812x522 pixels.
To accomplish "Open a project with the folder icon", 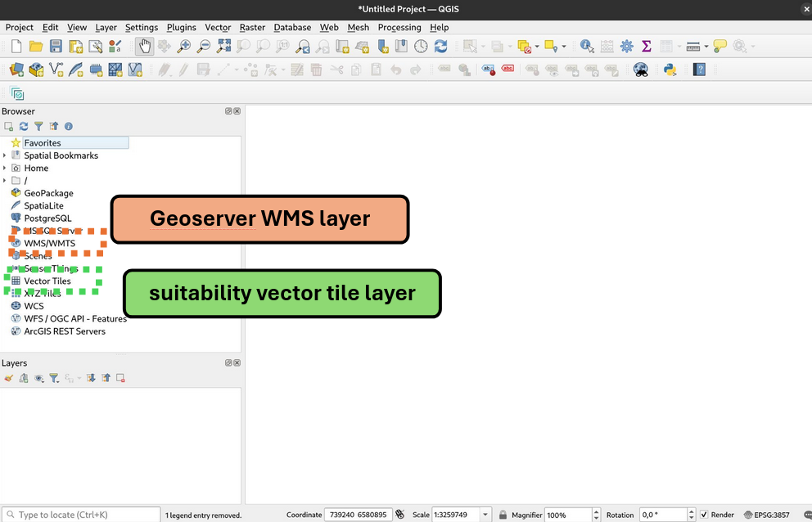I will point(36,47).
